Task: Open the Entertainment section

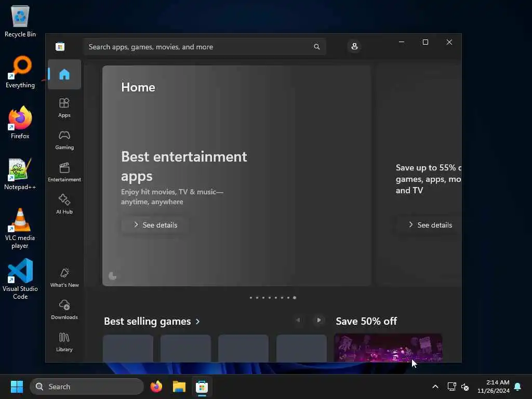Action: [x=64, y=172]
